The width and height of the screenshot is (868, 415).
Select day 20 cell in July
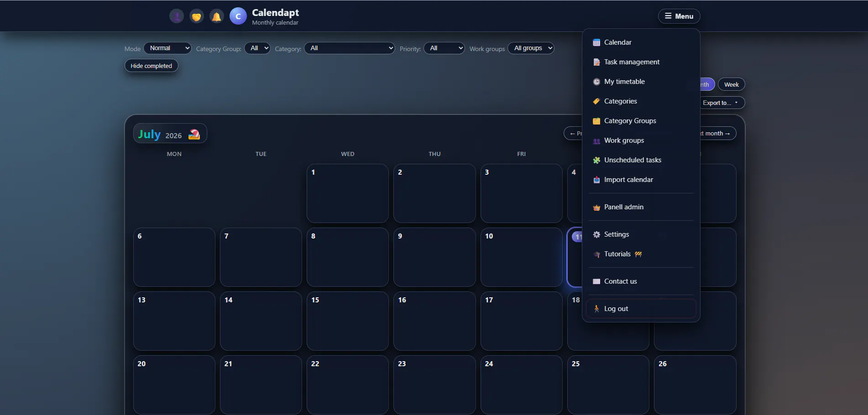(x=174, y=385)
